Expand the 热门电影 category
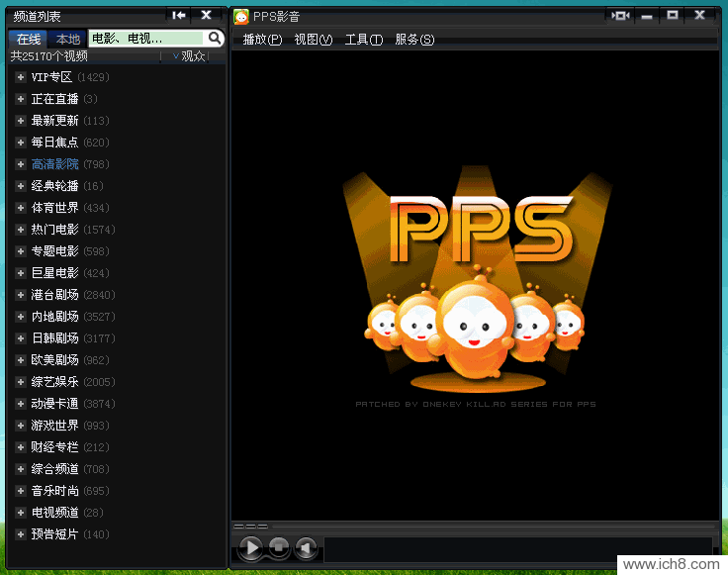The height and width of the screenshot is (575, 728). coord(21,230)
